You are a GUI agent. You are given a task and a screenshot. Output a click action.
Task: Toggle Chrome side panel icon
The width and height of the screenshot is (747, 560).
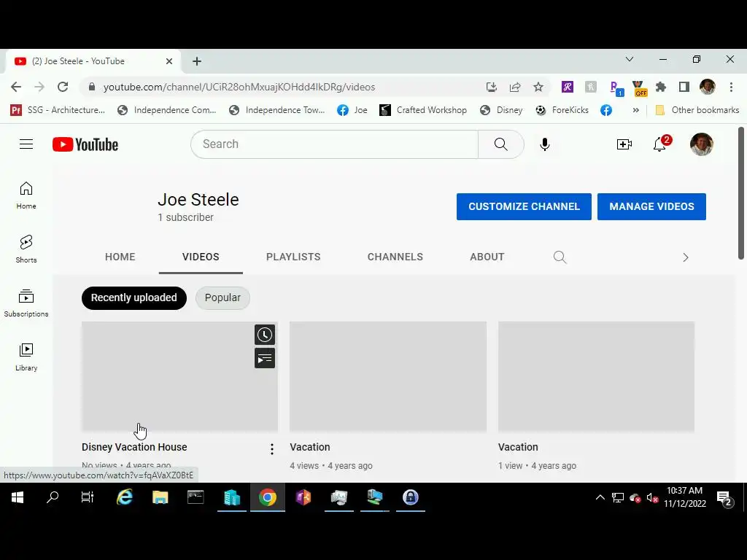click(x=684, y=87)
